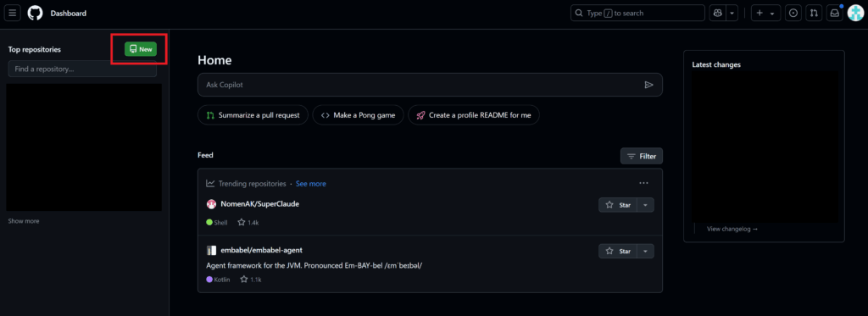The width and height of the screenshot is (868, 316).
Task: Open the feed Filter menu
Action: (x=642, y=156)
